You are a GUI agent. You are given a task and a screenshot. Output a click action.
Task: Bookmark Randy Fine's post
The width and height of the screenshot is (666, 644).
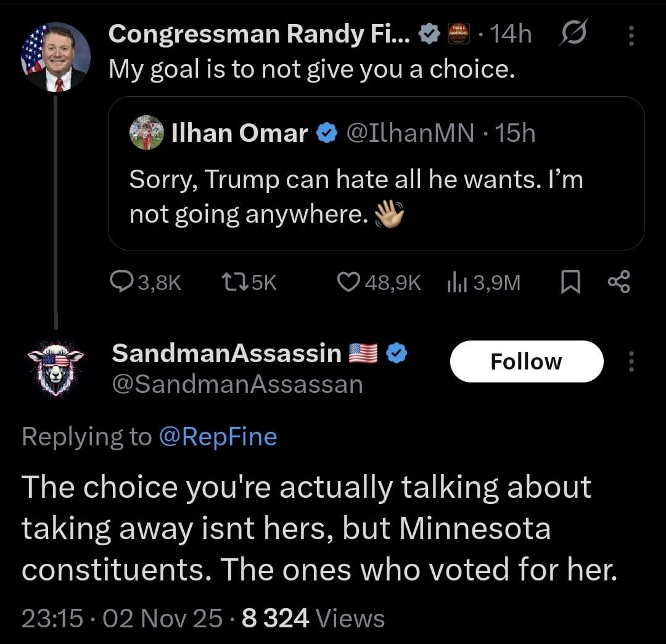(x=570, y=283)
